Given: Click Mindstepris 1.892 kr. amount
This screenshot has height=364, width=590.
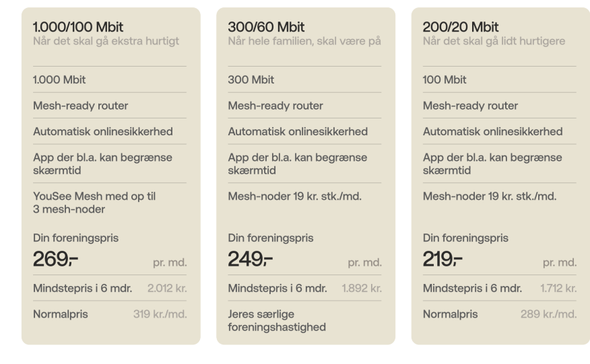Looking at the screenshot, I should click(x=362, y=289).
